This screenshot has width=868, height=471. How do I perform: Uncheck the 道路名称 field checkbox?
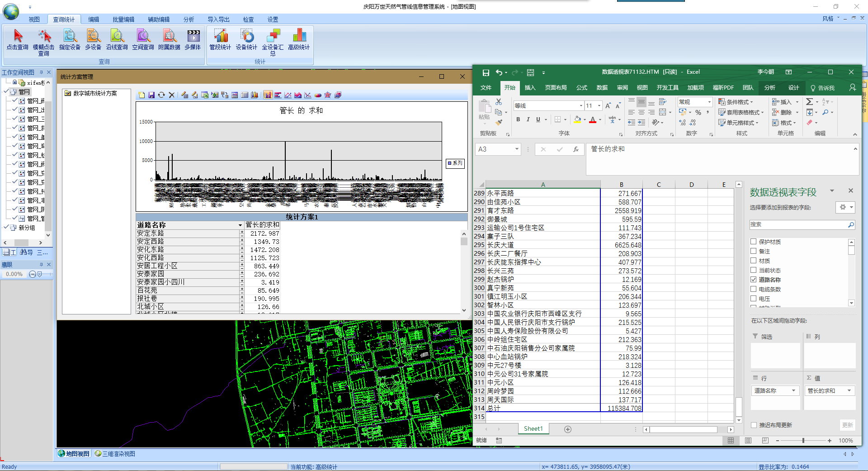point(754,280)
